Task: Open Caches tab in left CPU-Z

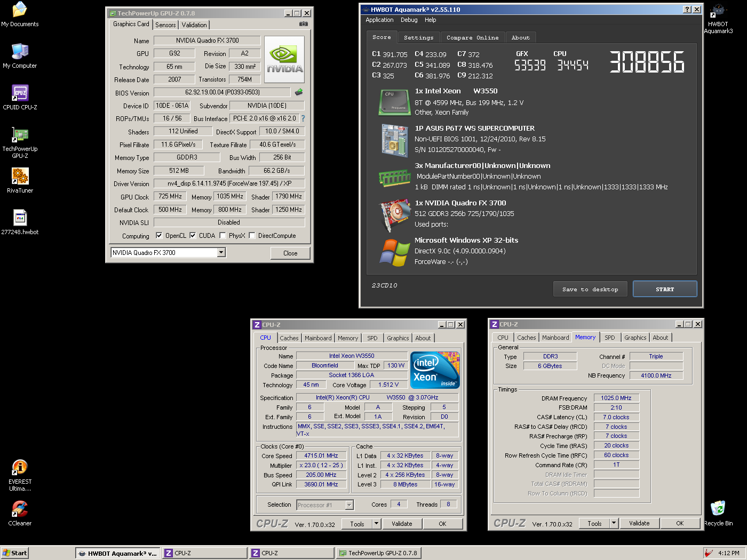Action: [x=289, y=338]
